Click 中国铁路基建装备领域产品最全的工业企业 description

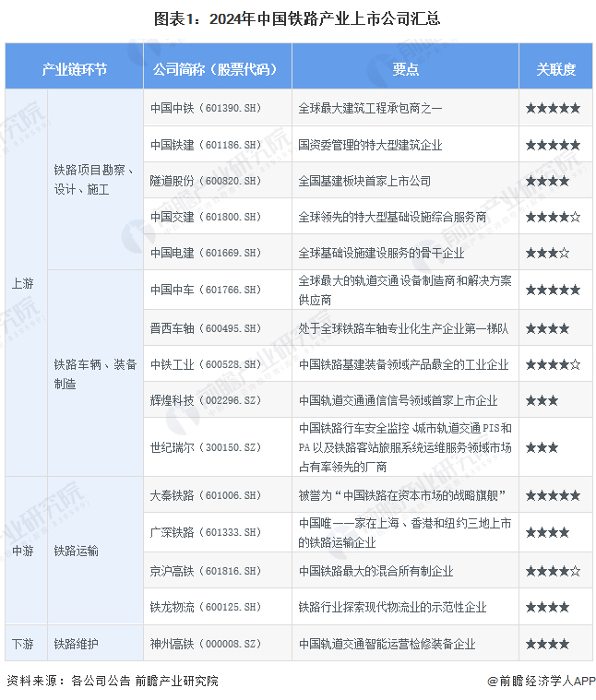click(403, 364)
